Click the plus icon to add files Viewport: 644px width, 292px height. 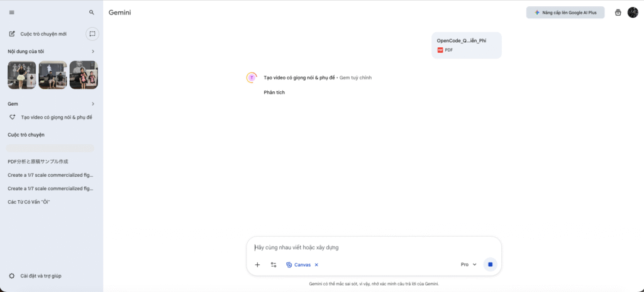pos(257,265)
